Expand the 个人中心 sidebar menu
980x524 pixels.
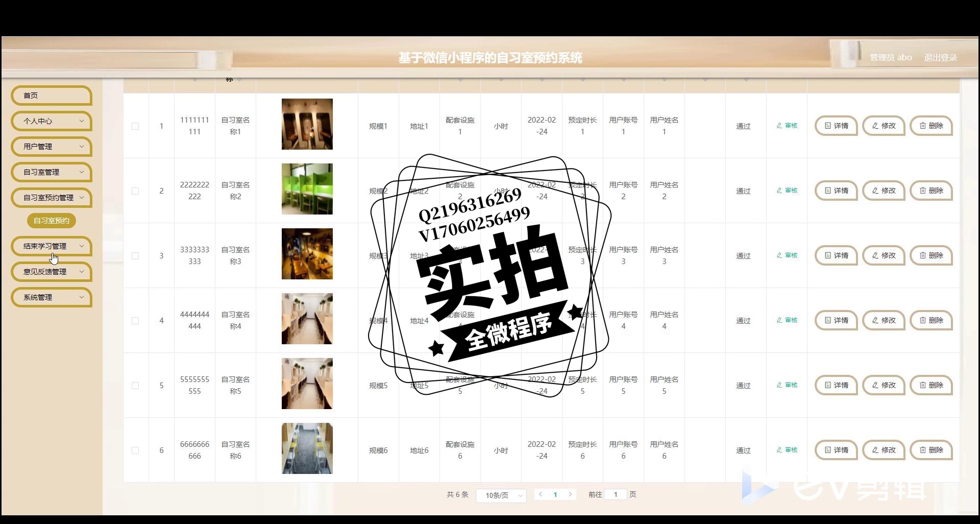pyautogui.click(x=51, y=121)
